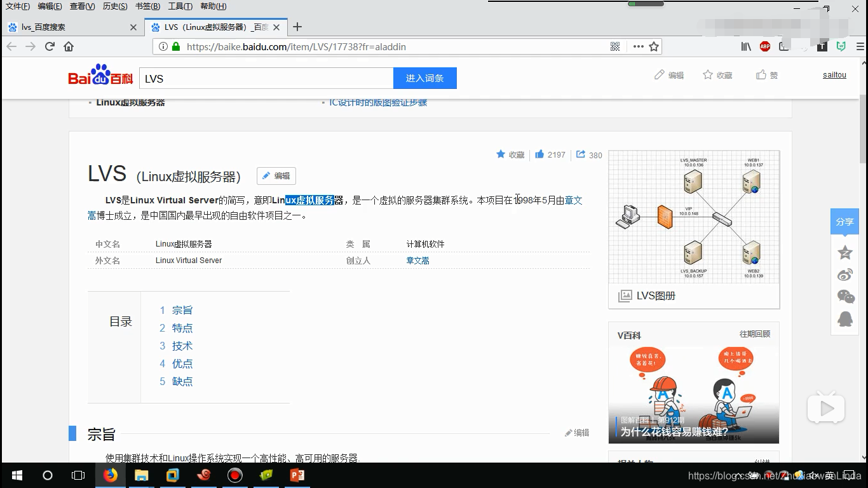Click the black T extension icon

[x=822, y=46]
